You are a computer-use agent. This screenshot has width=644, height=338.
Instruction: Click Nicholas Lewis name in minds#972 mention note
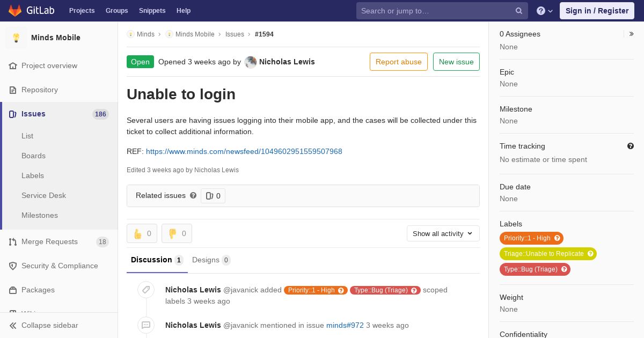[193, 326]
